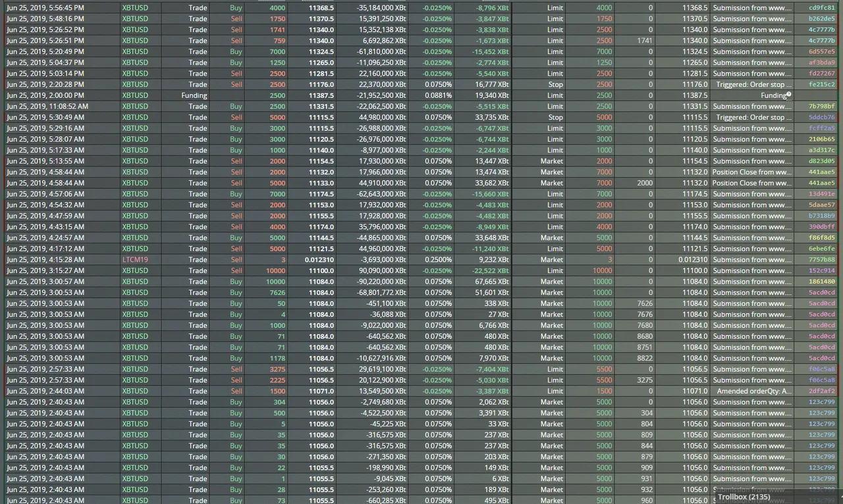Click timestamp Jun 25, 2019, 11:08:52 AM

[47, 106]
